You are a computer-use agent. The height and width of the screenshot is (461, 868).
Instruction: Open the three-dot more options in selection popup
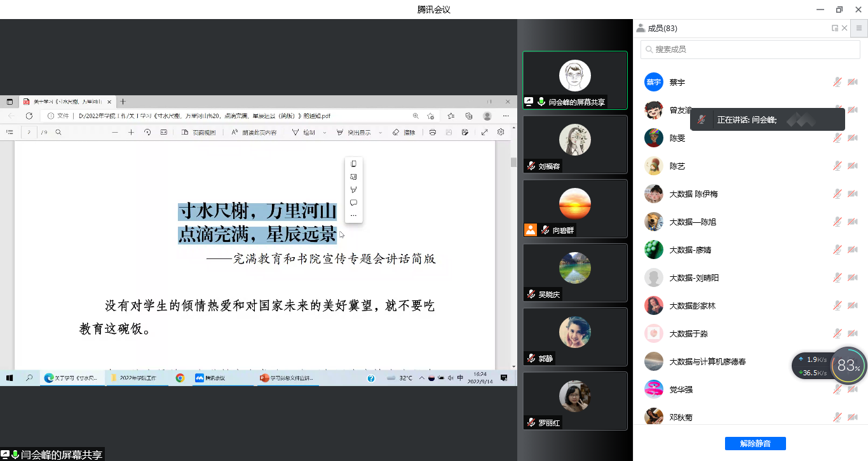click(354, 216)
